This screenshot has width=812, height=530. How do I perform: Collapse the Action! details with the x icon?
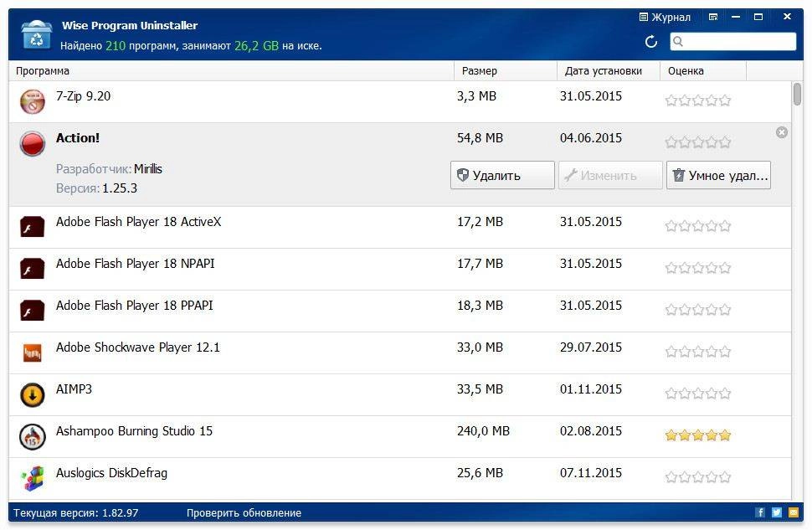click(782, 132)
